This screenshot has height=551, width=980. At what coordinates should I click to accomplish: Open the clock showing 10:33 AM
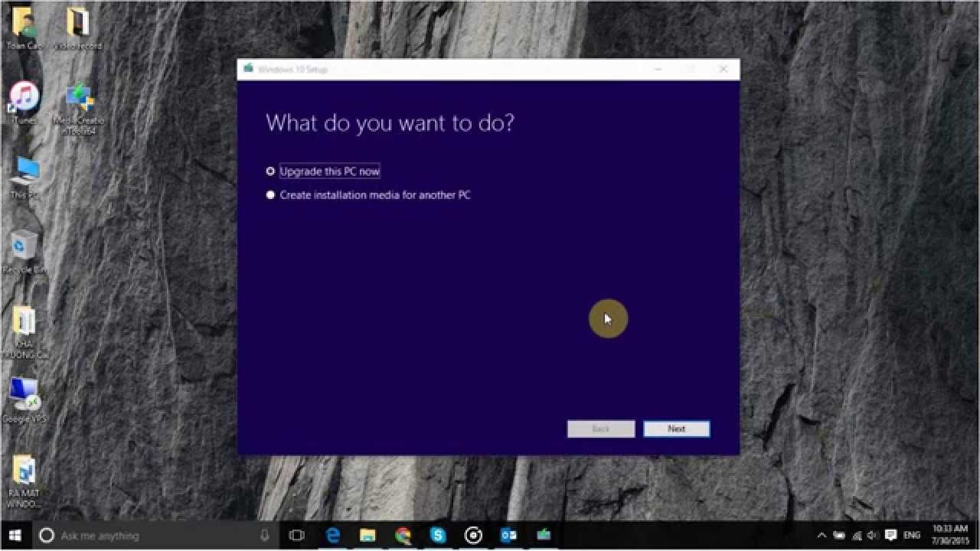coord(950,536)
